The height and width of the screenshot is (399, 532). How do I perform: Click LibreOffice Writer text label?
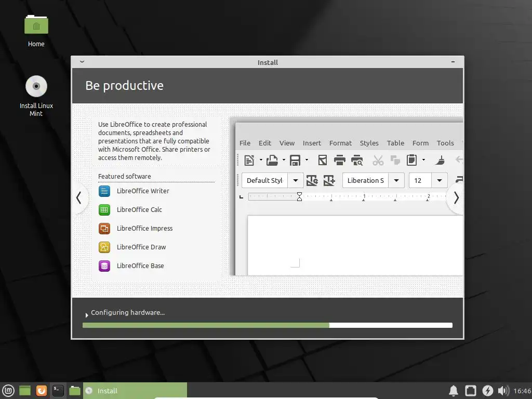coord(143,191)
